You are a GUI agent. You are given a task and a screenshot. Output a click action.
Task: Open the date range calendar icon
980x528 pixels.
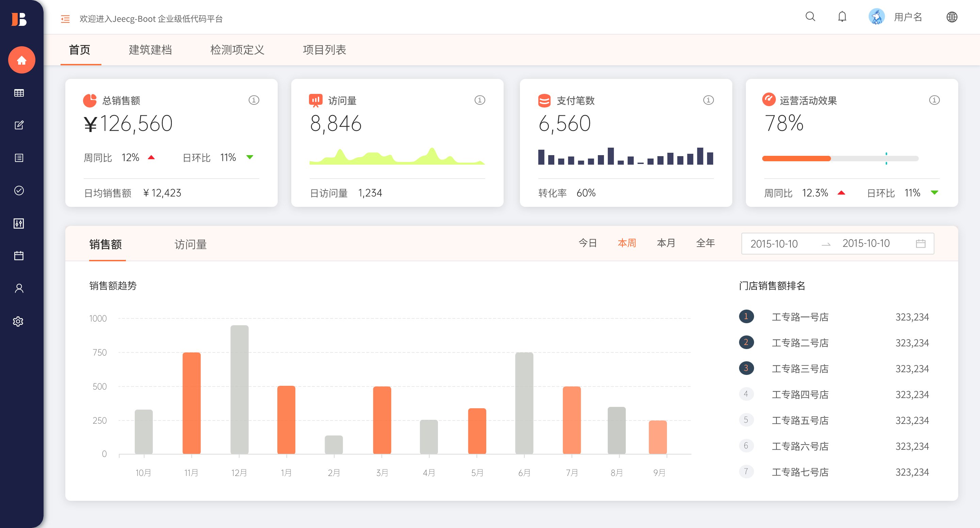click(921, 244)
